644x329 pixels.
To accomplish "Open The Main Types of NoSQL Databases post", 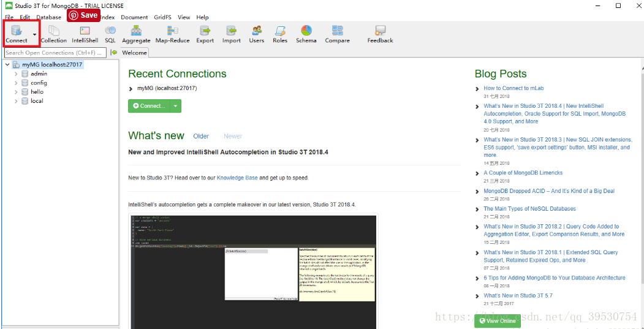I will [530, 209].
